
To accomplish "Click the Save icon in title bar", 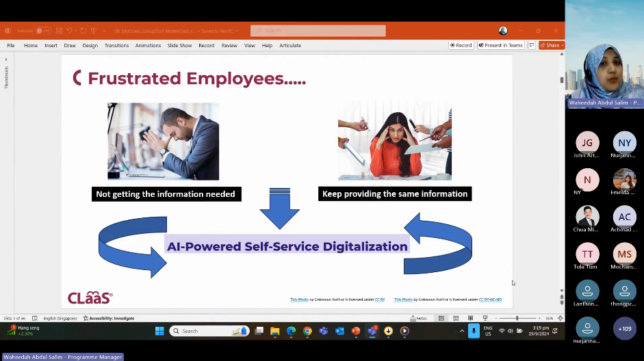I will (x=60, y=31).
